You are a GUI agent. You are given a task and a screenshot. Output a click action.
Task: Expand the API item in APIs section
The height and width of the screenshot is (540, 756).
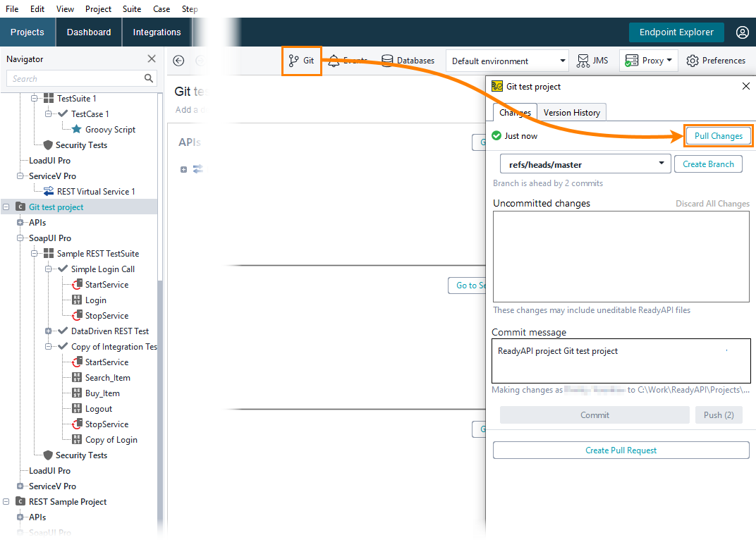click(183, 169)
